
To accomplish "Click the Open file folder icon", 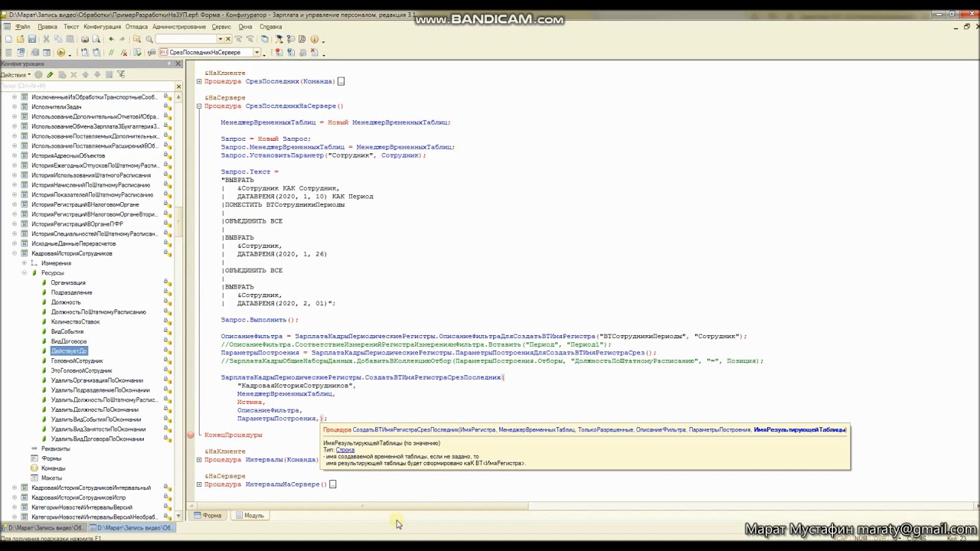I will click(20, 39).
